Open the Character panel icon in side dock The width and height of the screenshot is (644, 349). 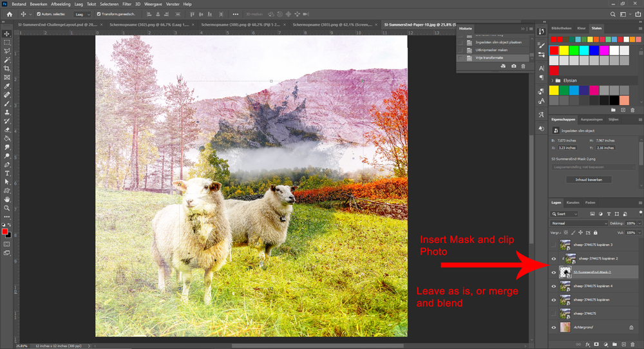pos(542,68)
